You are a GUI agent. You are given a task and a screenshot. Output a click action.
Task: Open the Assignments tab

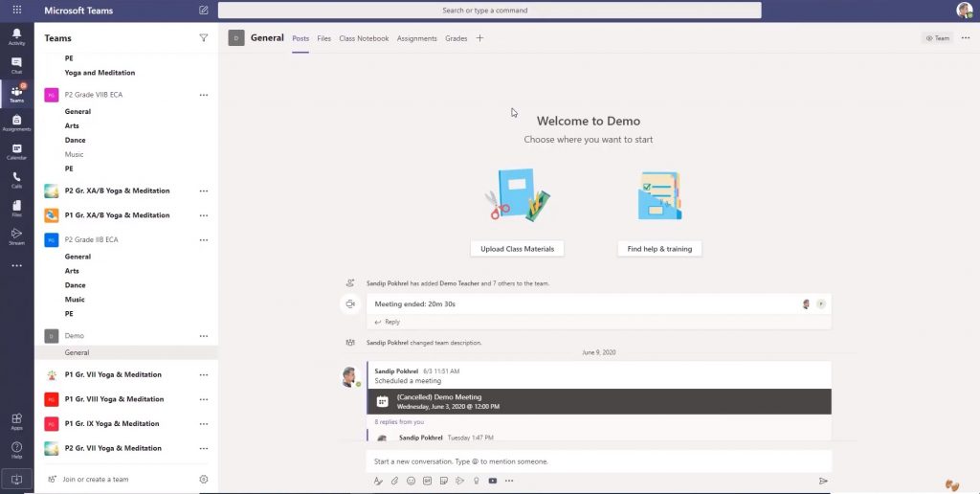coord(417,38)
